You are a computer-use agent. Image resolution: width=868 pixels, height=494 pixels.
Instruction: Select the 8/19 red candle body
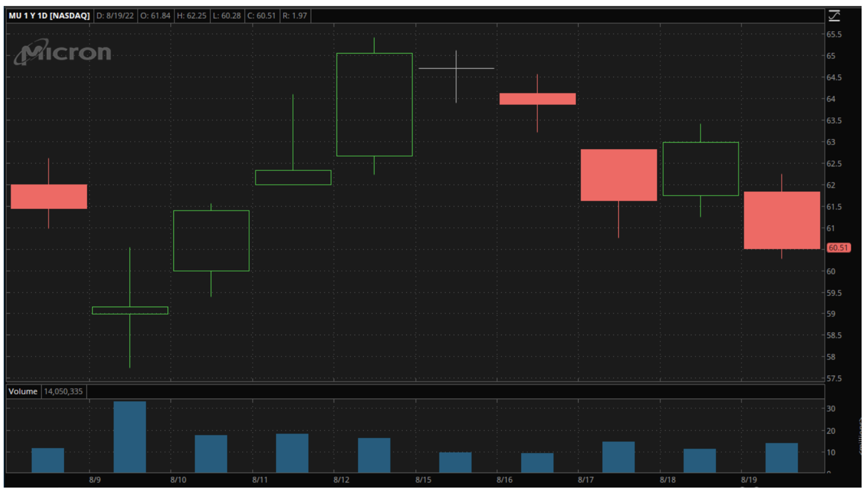782,220
